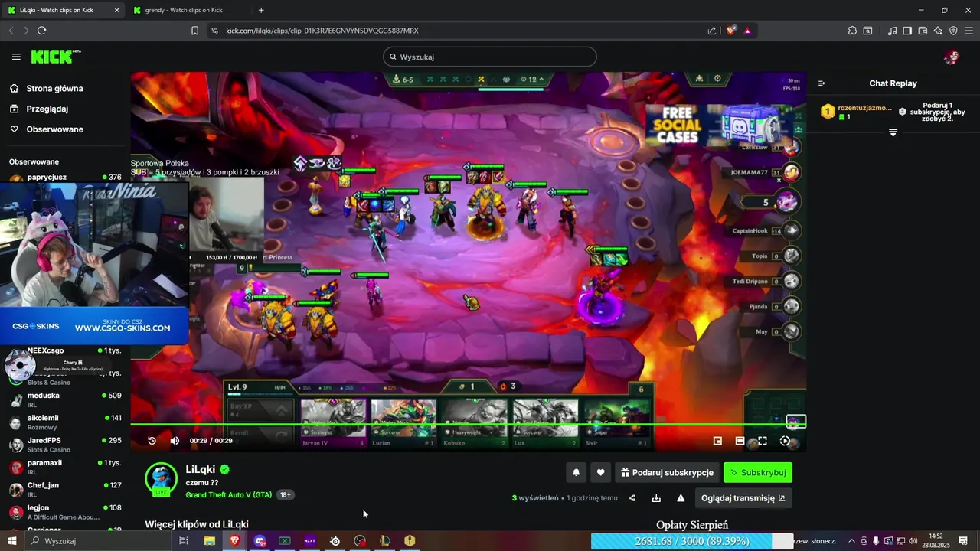Open Brave VPN shield icon
The width and height of the screenshot is (980, 551).
[x=953, y=31]
